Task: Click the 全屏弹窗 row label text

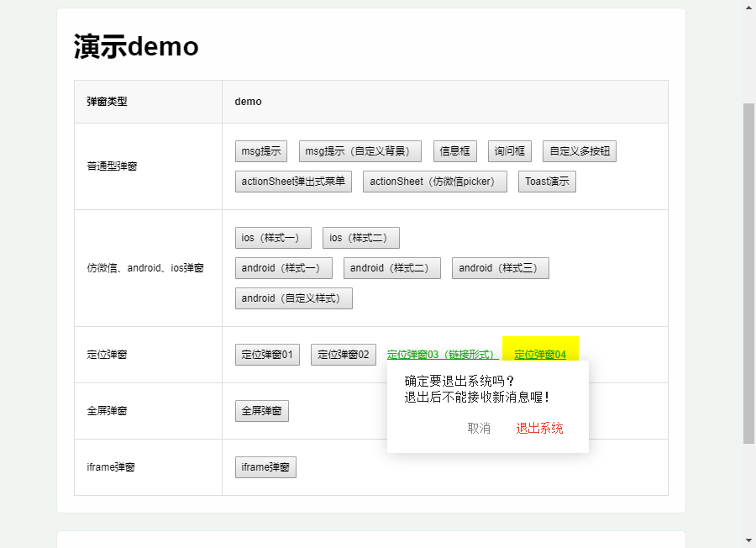Action: click(x=107, y=411)
